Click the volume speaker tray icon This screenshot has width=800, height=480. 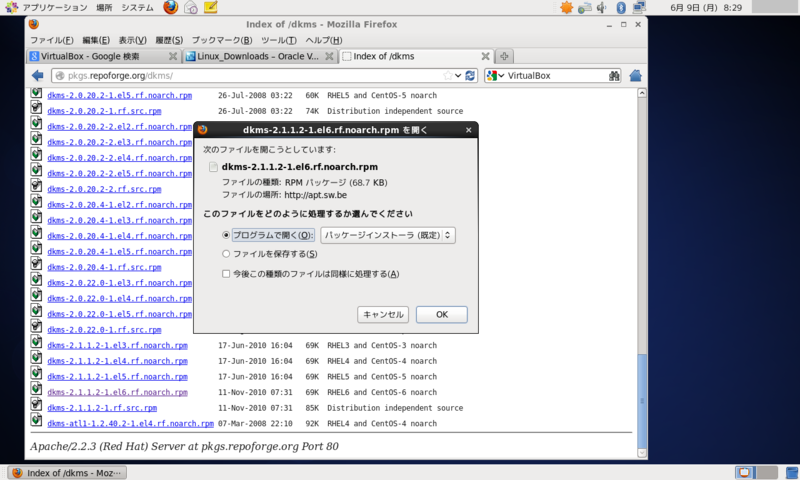[603, 7]
